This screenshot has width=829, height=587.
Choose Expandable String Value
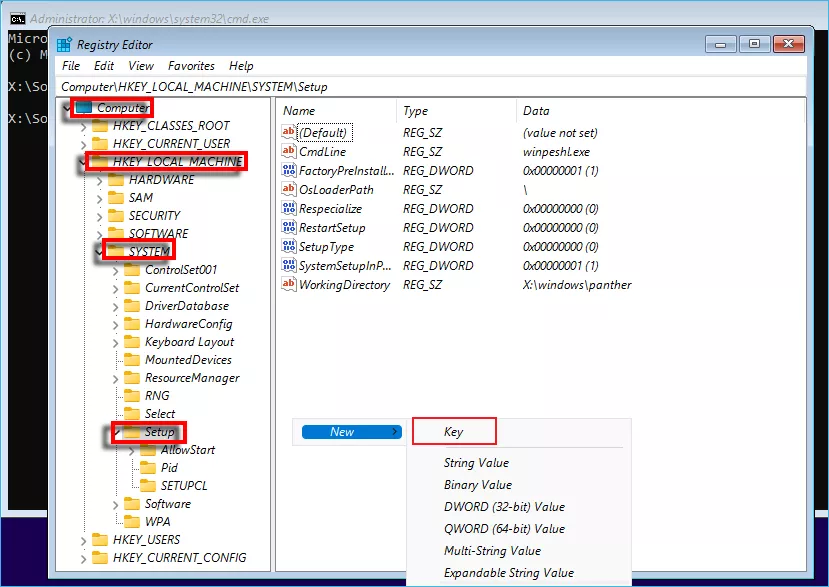point(509,573)
